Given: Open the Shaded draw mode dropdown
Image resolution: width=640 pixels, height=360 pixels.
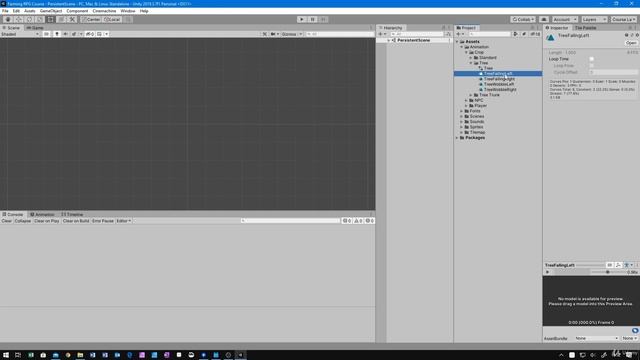Looking at the screenshot, I should click(x=20, y=34).
